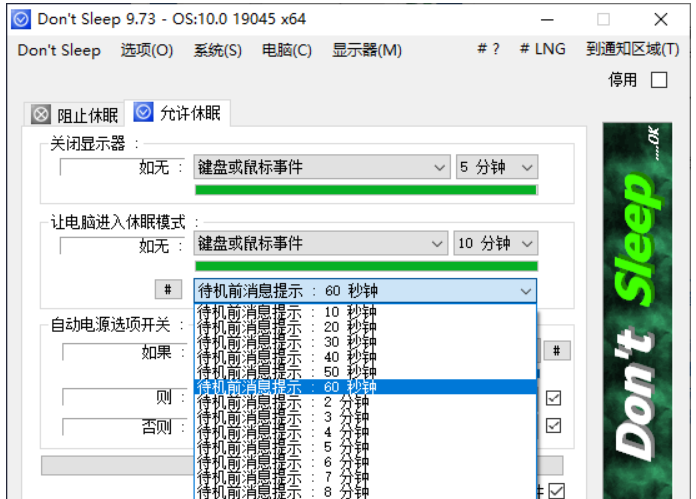The width and height of the screenshot is (696, 499).
Task: Open the 让电脑进入休眠模式 键盘或鼠标事件 dropdown
Action: tap(320, 243)
